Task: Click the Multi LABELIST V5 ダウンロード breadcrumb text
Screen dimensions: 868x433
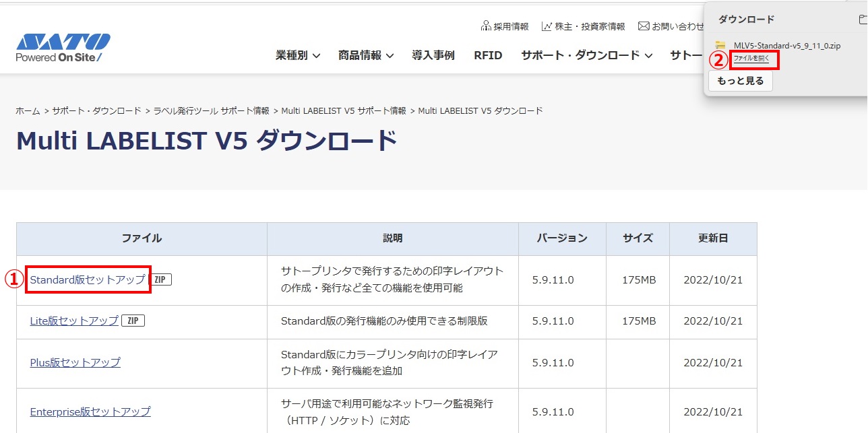Action: click(480, 110)
